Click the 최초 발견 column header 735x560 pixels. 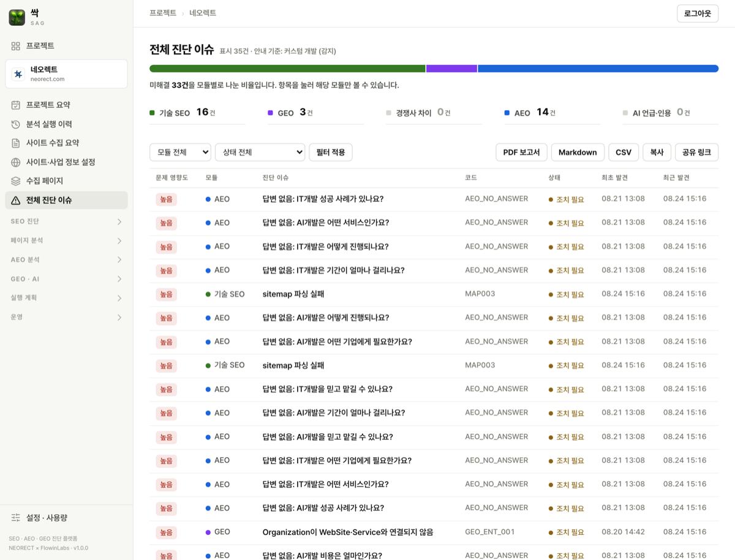pyautogui.click(x=614, y=177)
